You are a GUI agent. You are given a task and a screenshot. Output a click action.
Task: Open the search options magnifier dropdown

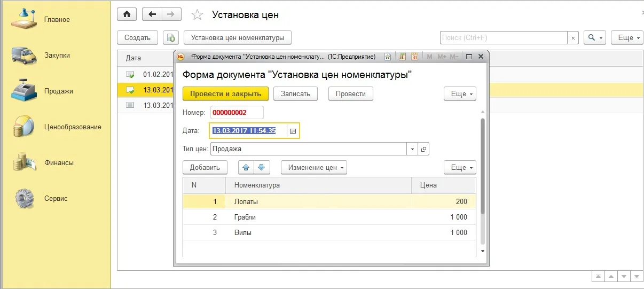point(595,38)
